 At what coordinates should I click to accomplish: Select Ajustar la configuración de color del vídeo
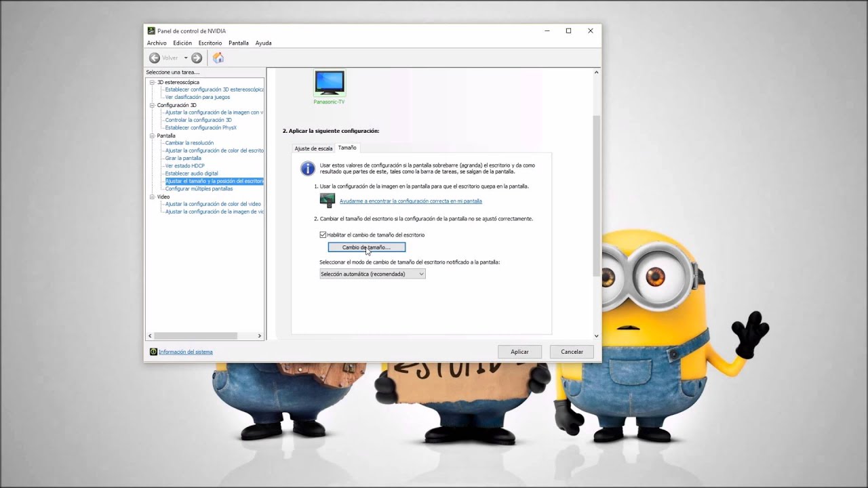(213, 204)
